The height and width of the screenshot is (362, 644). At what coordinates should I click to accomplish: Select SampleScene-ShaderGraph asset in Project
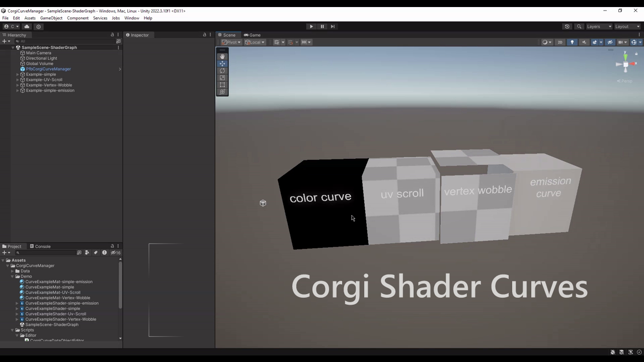pyautogui.click(x=52, y=325)
